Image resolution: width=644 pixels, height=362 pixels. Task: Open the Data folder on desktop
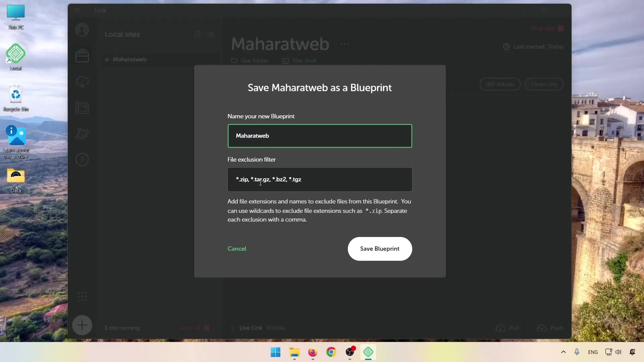[16, 181]
